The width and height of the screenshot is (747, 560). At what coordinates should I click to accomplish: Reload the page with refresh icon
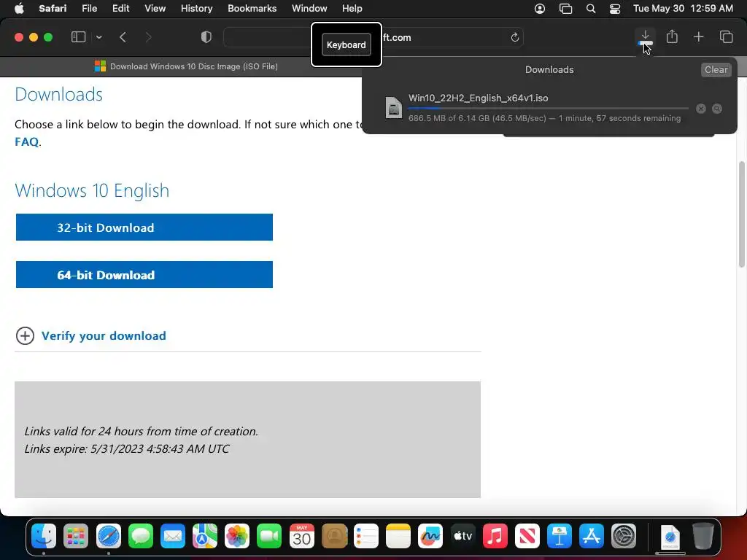click(x=514, y=38)
